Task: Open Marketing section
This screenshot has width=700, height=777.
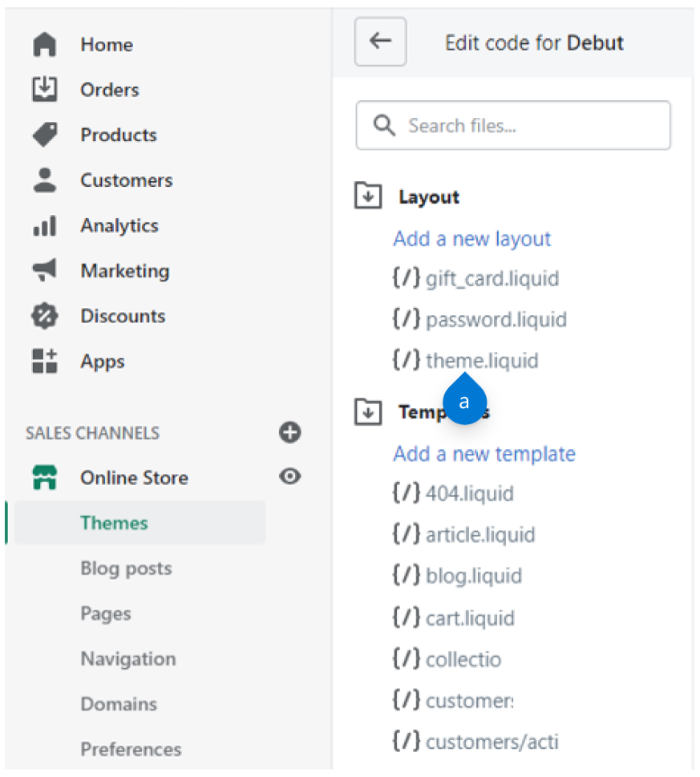Action: pyautogui.click(x=125, y=271)
